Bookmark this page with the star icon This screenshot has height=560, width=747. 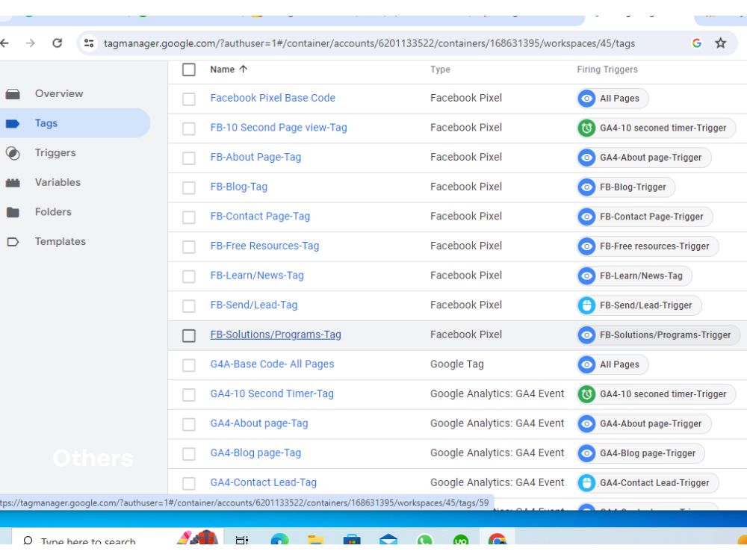point(720,43)
